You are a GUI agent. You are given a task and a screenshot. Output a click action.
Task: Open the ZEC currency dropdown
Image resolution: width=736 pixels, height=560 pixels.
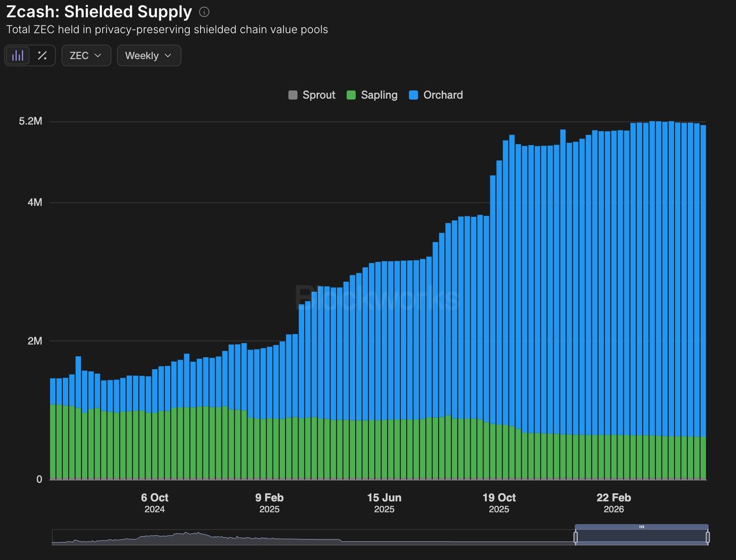pos(86,55)
